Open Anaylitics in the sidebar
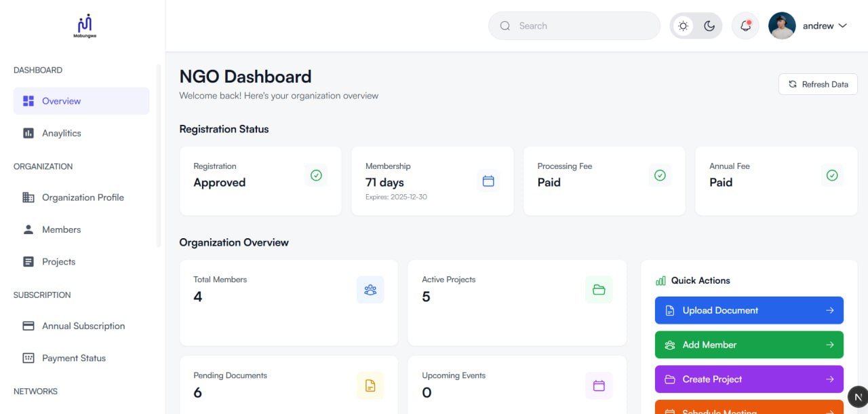Viewport: 868px width, 414px height. (62, 133)
